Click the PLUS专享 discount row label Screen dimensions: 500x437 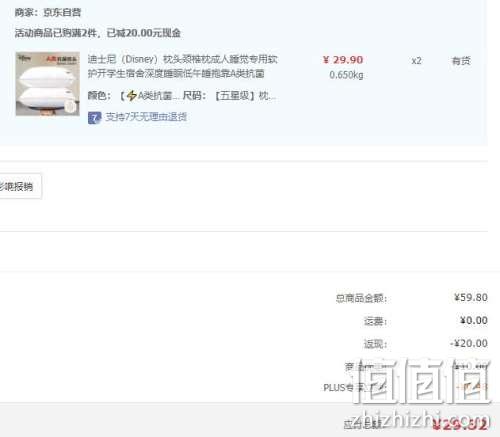coord(355,388)
